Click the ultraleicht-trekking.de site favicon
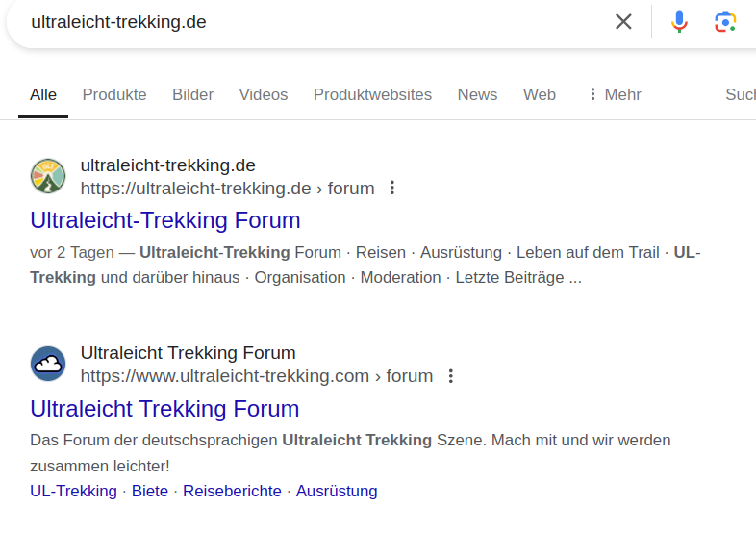 48,176
